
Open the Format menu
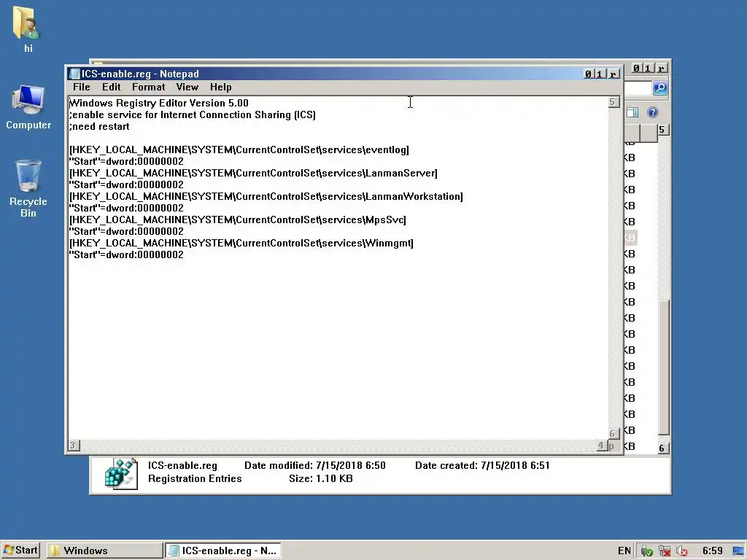click(149, 87)
